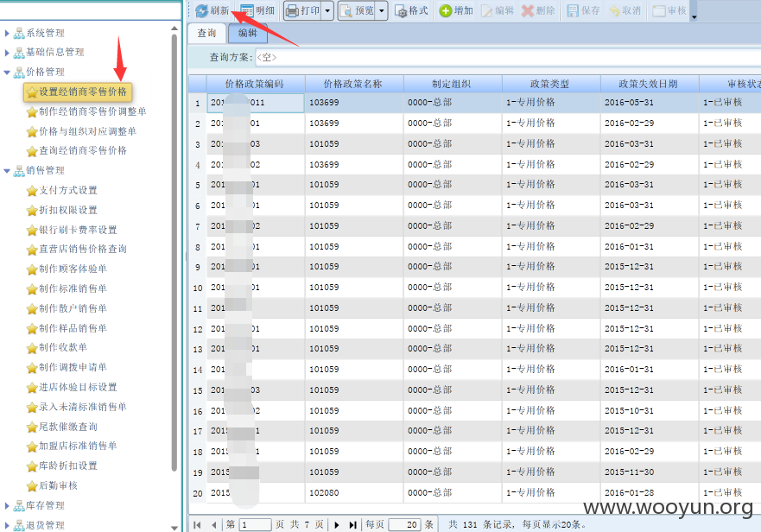Go to the next page arrow
This screenshot has height=532, width=761.
pyautogui.click(x=336, y=525)
